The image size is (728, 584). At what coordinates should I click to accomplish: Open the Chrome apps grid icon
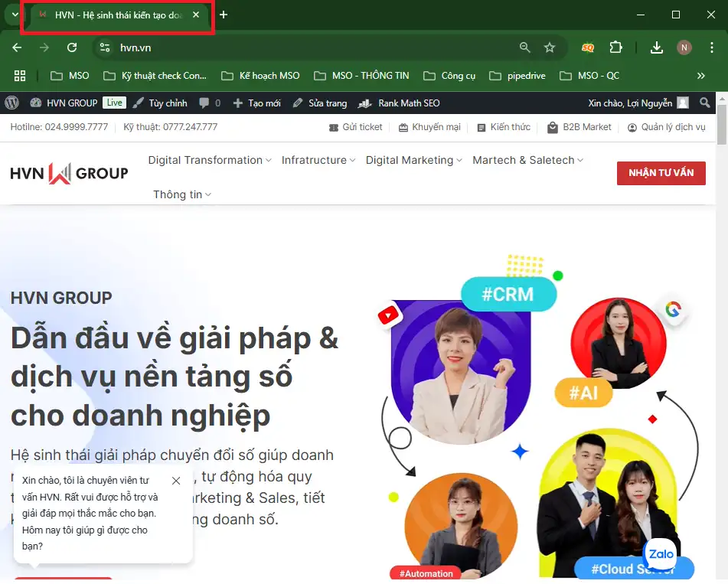(x=20, y=76)
